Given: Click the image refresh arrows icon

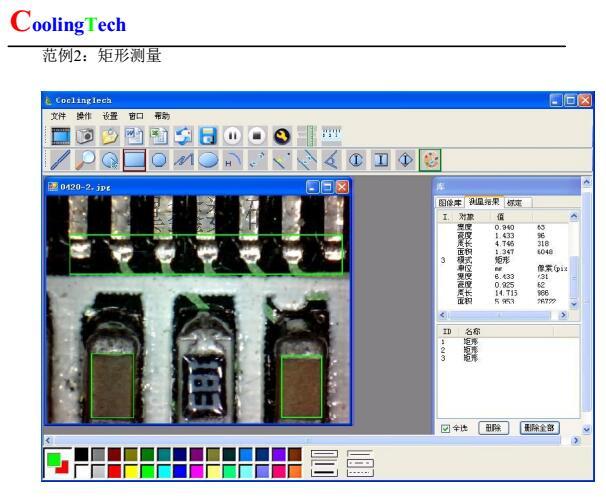Looking at the screenshot, I should pos(183,136).
